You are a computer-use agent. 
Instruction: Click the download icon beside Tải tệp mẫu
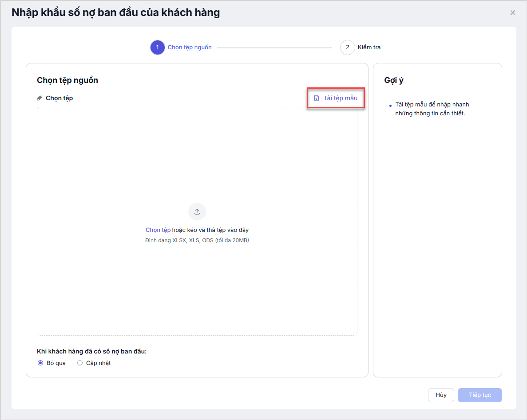coord(317,98)
